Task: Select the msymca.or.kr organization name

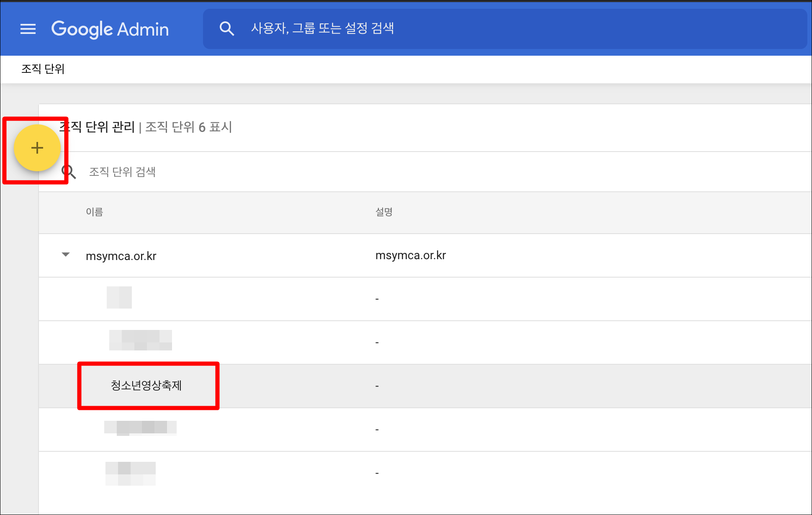Action: coord(121,256)
